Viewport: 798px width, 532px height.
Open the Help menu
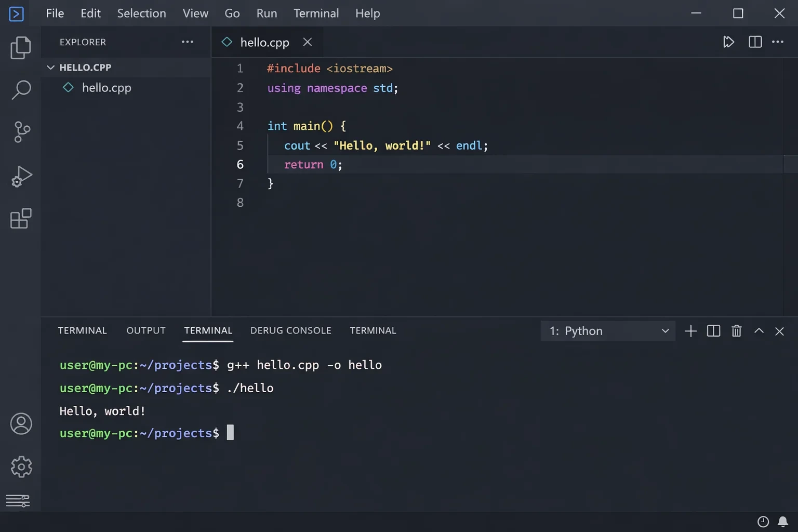[367, 14]
